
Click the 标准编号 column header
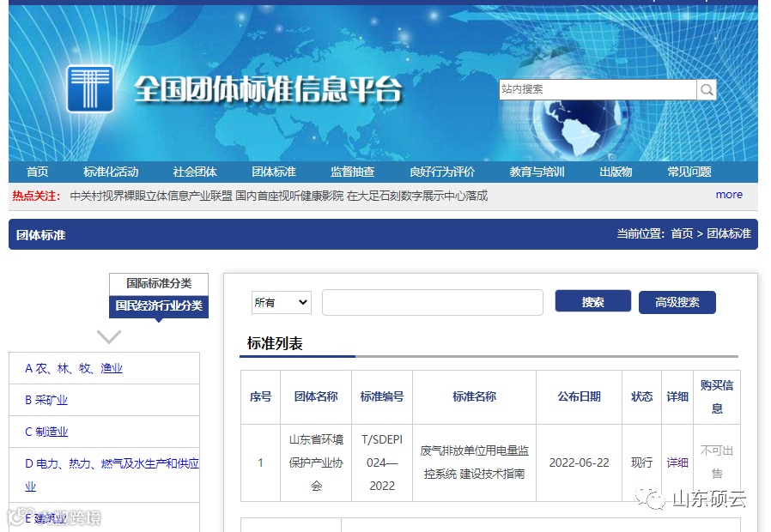click(x=382, y=397)
